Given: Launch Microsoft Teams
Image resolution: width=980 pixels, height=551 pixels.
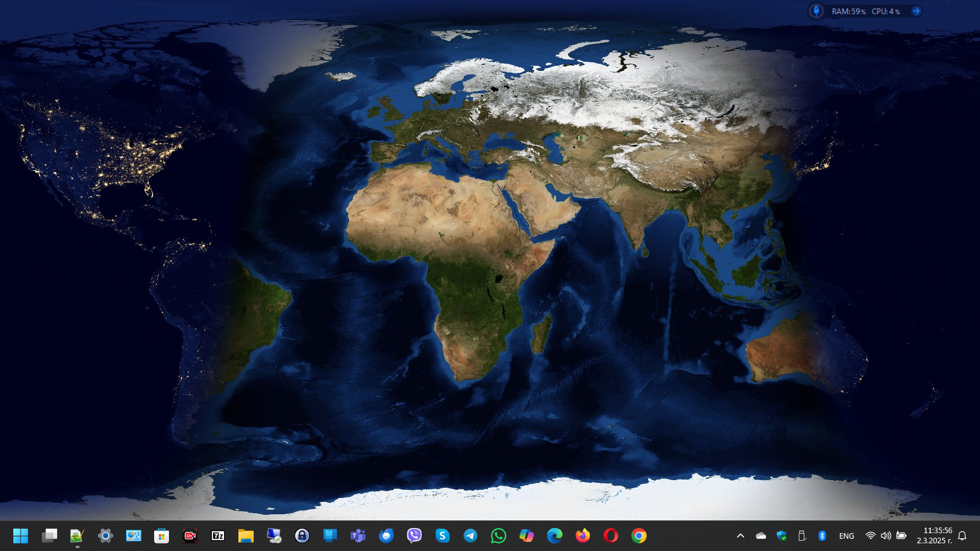Looking at the screenshot, I should pyautogui.click(x=358, y=536).
